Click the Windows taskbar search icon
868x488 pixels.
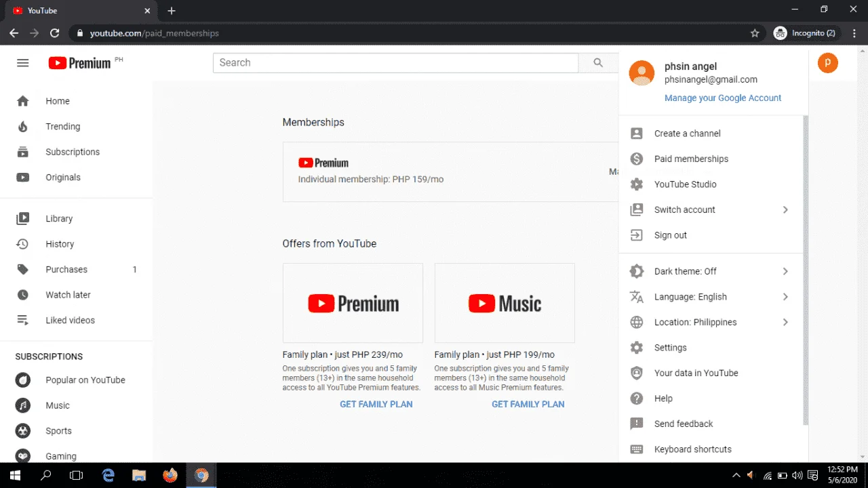click(x=46, y=475)
